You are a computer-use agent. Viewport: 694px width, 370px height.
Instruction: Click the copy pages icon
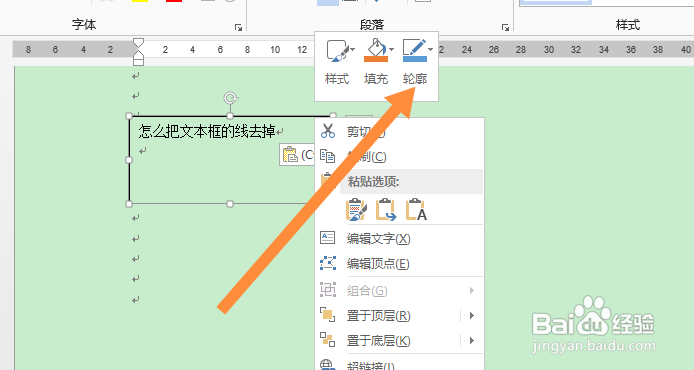pos(328,156)
